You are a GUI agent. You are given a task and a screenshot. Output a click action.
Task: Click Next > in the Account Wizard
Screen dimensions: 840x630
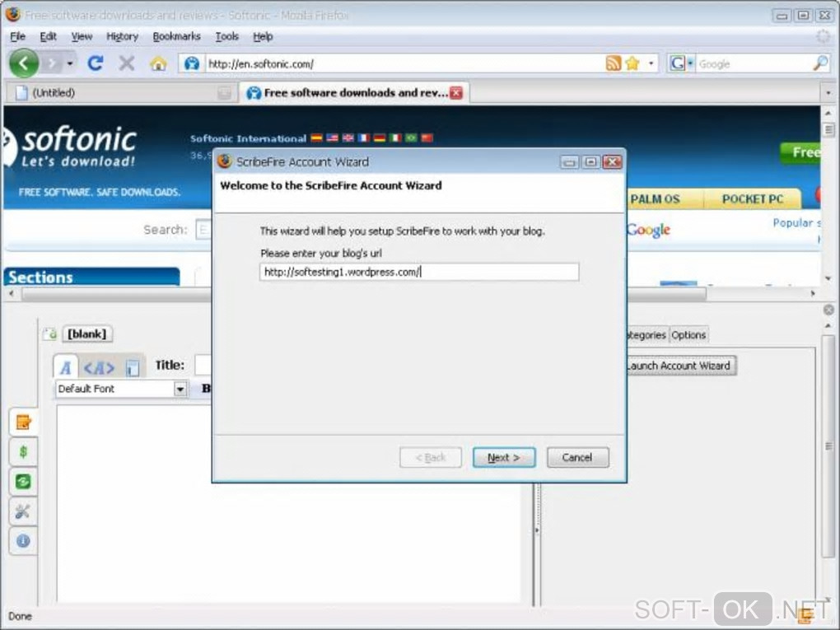503,458
